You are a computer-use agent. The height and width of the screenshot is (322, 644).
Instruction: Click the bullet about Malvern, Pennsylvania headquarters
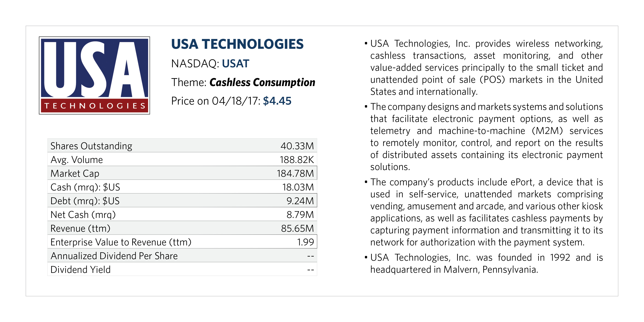(x=484, y=263)
